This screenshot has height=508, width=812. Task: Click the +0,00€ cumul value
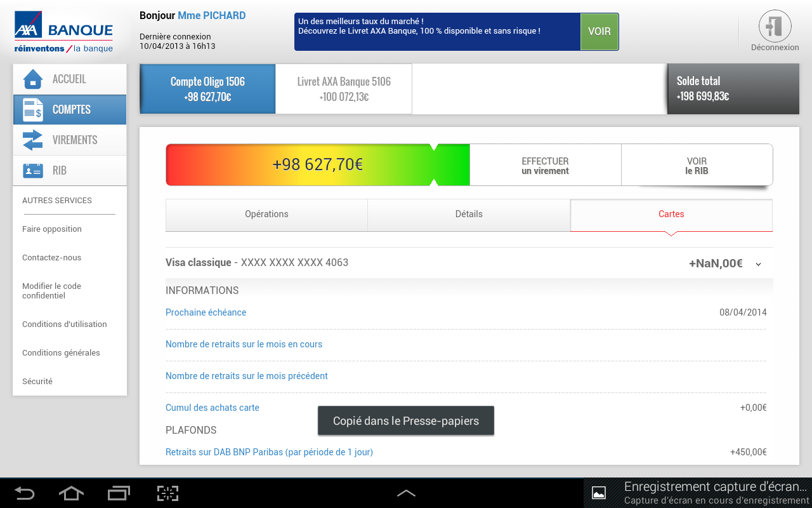click(x=754, y=408)
